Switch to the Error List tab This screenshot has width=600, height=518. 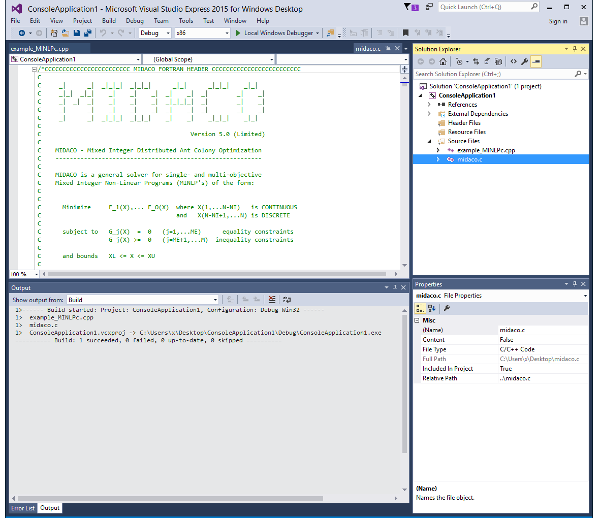[23, 508]
